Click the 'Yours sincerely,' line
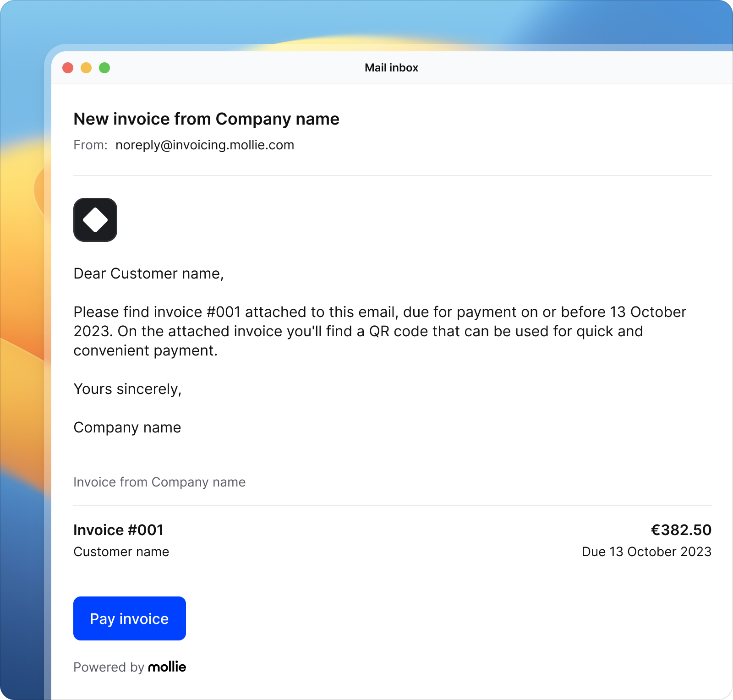Image resolution: width=733 pixels, height=700 pixels. (127, 389)
